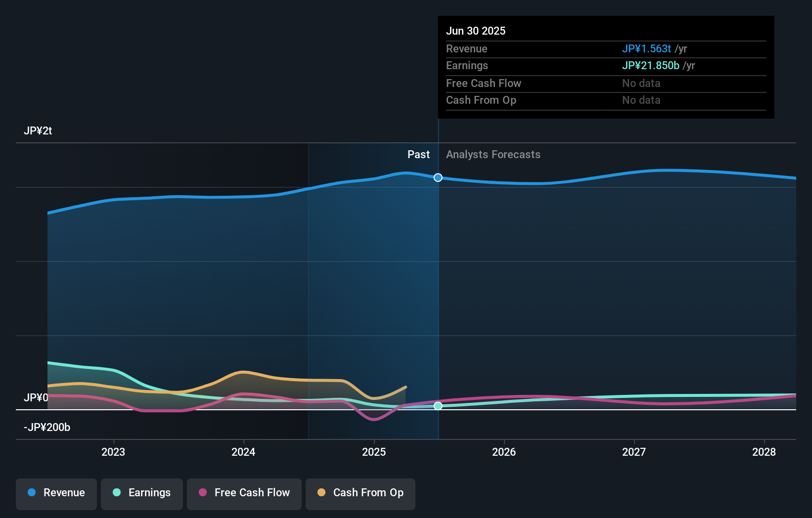
Task: Click the blue Revenue legend dot icon
Action: coord(32,493)
